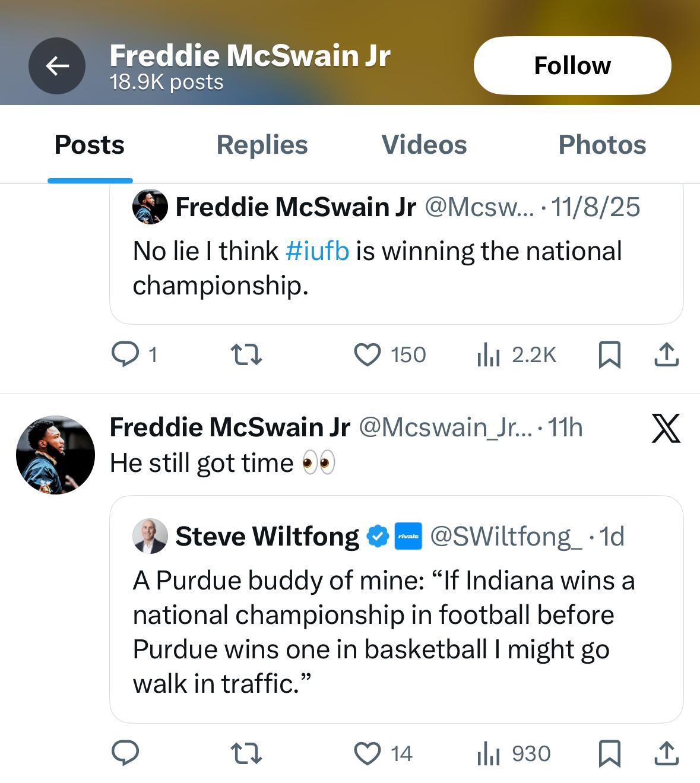Bookmark the #iufb championship post
Screen dimensions: 700x783
tap(609, 354)
